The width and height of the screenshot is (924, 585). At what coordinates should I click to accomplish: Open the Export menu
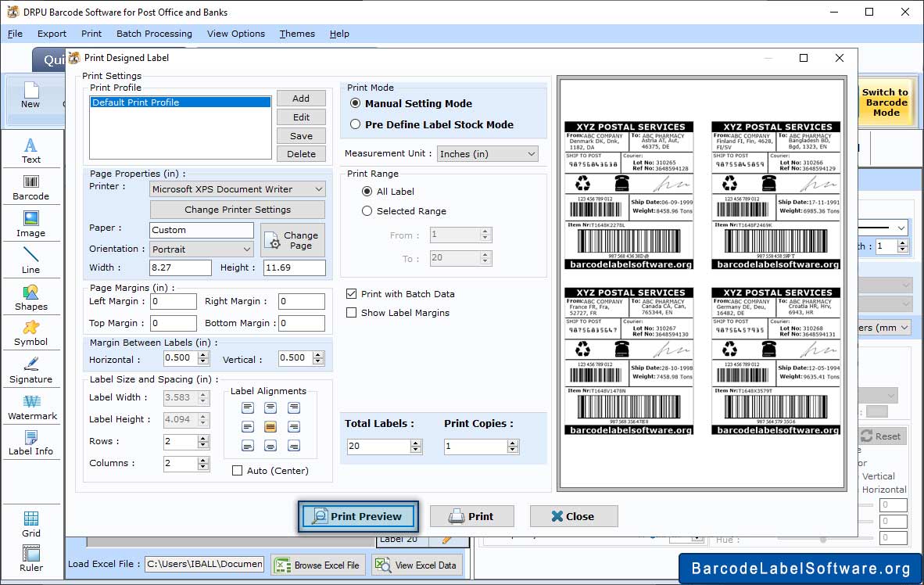click(x=52, y=34)
